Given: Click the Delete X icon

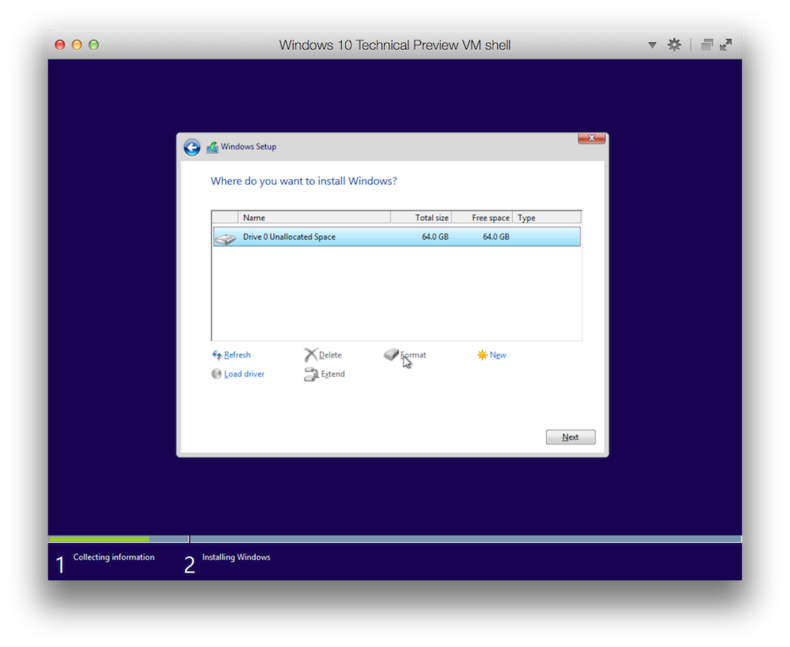Looking at the screenshot, I should click(311, 355).
